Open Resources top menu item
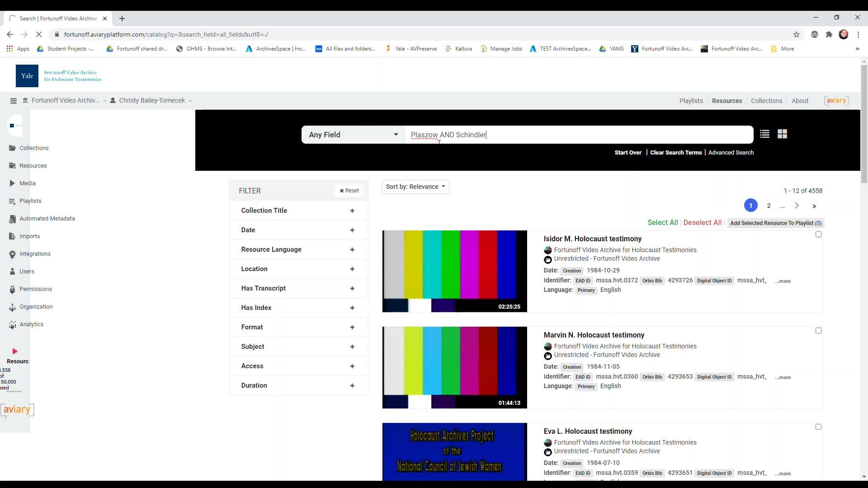 (726, 101)
